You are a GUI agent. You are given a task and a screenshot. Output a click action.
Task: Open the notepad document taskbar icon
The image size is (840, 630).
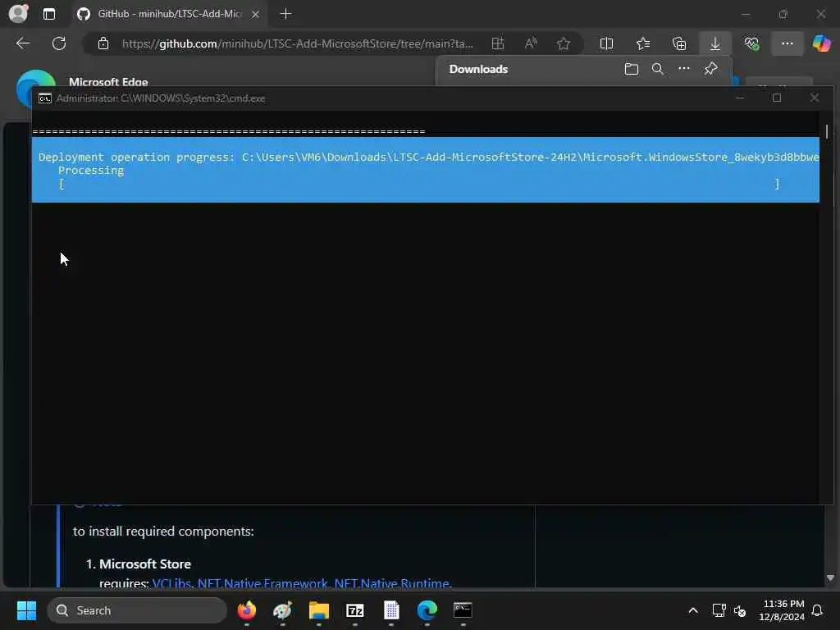pyautogui.click(x=391, y=610)
